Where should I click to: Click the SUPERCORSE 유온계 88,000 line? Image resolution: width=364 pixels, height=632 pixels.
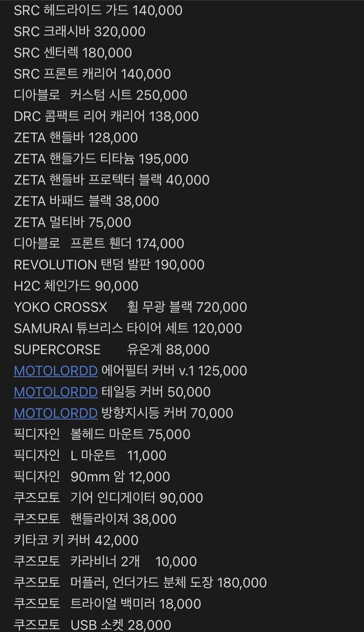point(112,349)
